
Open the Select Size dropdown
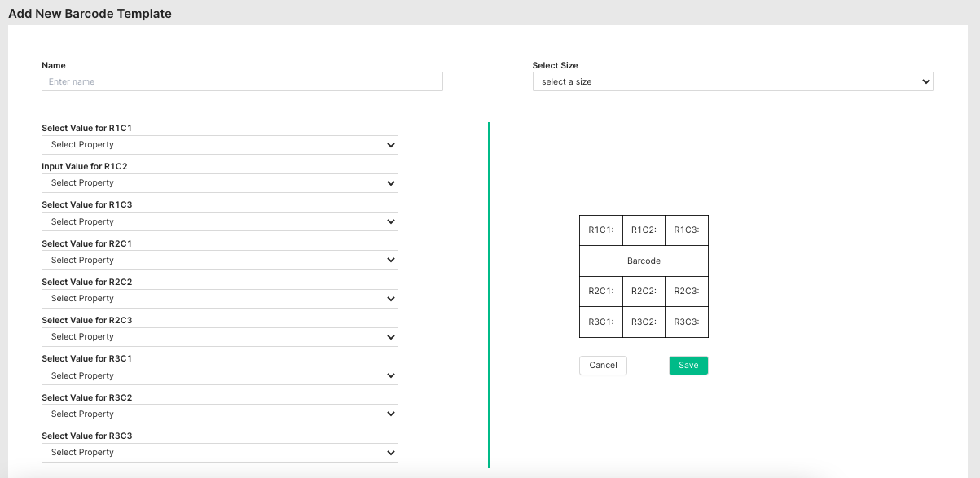pyautogui.click(x=732, y=81)
